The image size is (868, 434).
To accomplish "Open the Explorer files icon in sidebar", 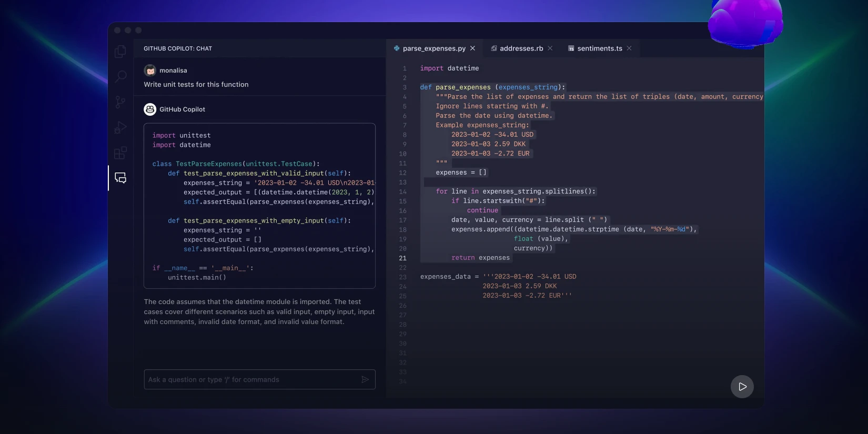I will click(x=120, y=51).
